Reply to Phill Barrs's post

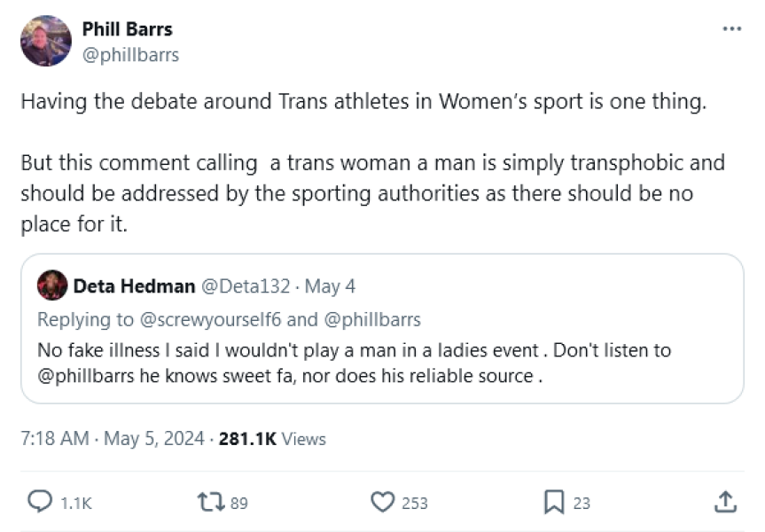click(38, 502)
